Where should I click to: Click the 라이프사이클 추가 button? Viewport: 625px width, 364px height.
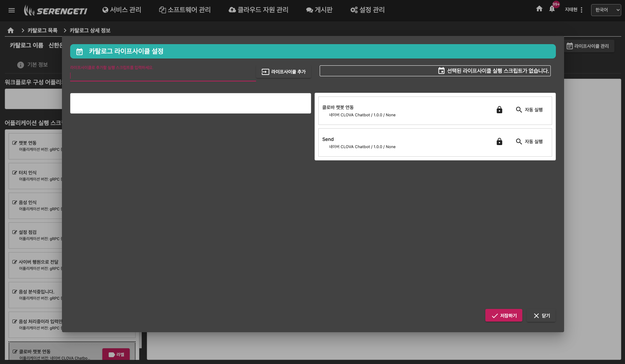tap(283, 72)
